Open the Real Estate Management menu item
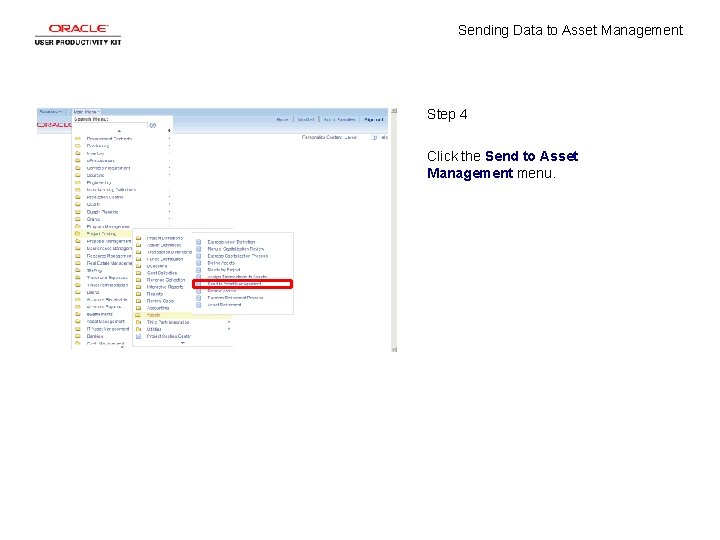Viewport: 720px width, 540px height. [x=109, y=263]
